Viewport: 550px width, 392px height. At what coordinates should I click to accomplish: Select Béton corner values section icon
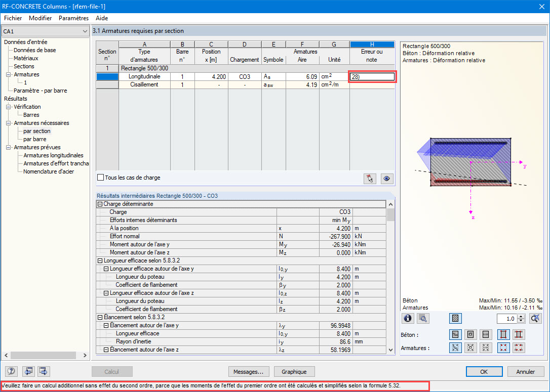pos(519,334)
